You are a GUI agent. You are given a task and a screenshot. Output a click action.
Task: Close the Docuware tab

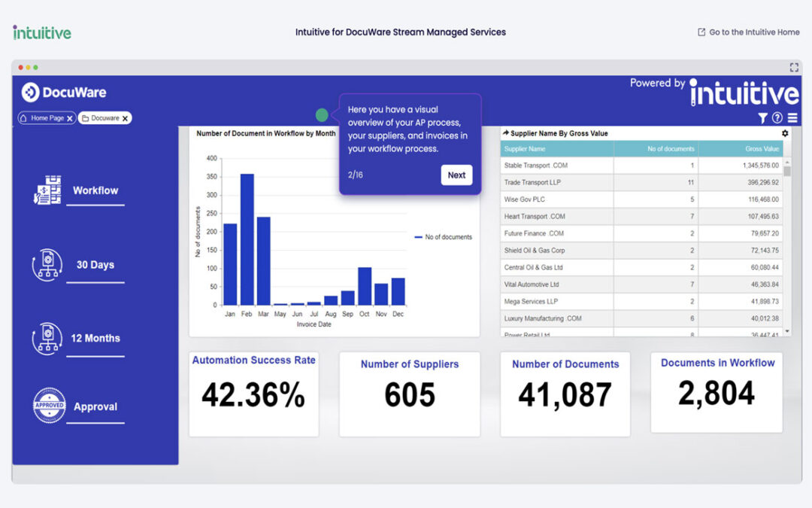point(126,118)
